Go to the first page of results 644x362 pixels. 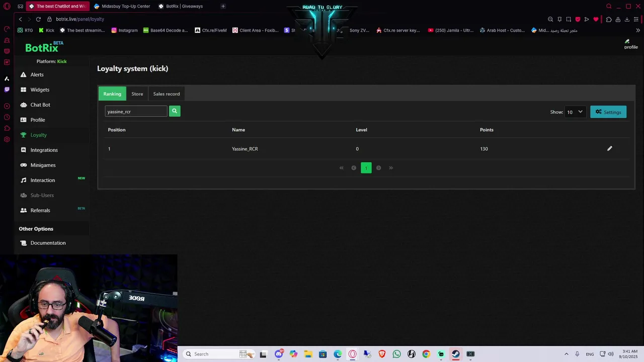pos(342,168)
